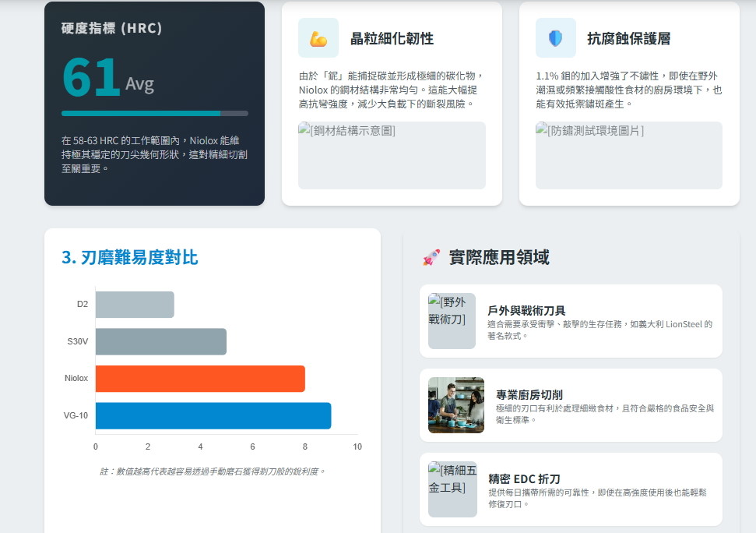Screen dimensions: 756x533
Task: Click the 抗腐蝕保護層 card title
Action: tap(628, 39)
